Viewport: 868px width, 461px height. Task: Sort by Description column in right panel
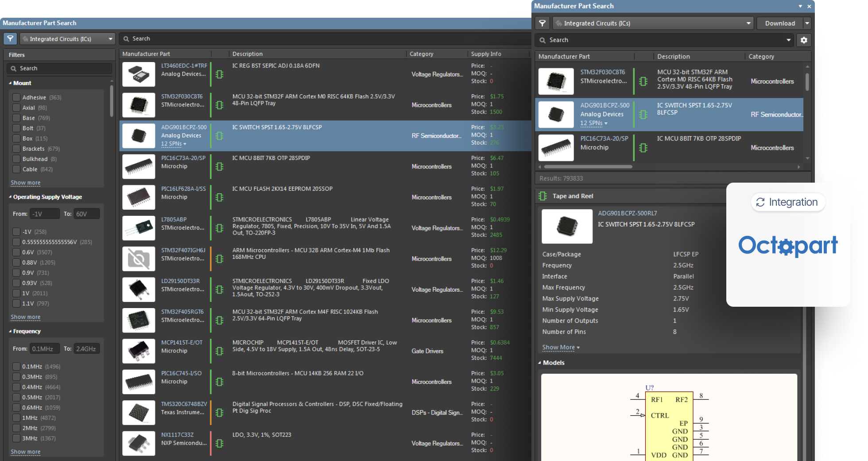674,57
